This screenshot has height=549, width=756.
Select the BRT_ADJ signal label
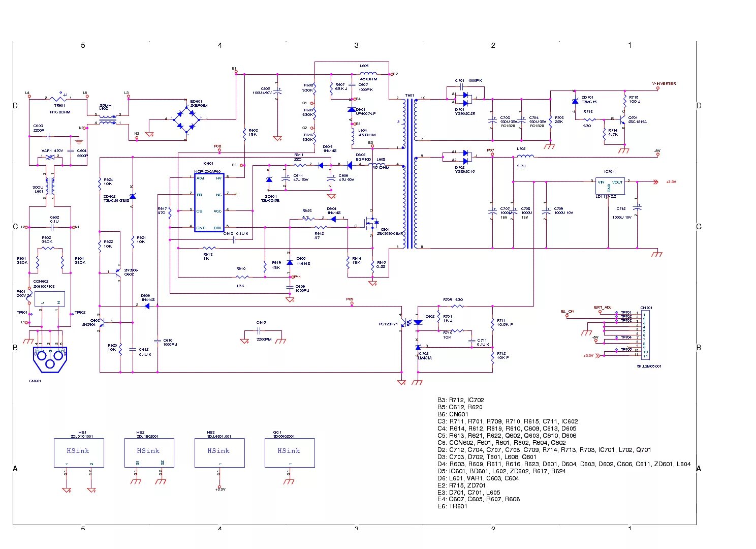pos(603,307)
